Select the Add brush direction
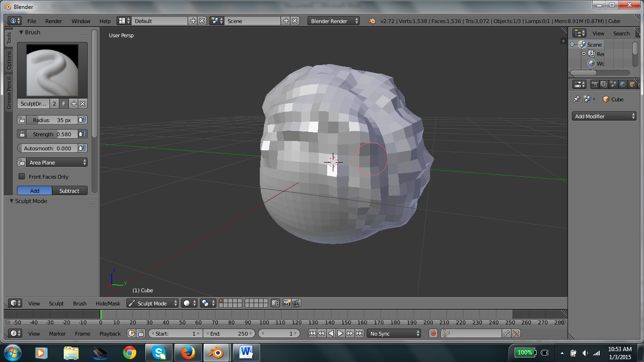644x362 pixels. coord(35,190)
